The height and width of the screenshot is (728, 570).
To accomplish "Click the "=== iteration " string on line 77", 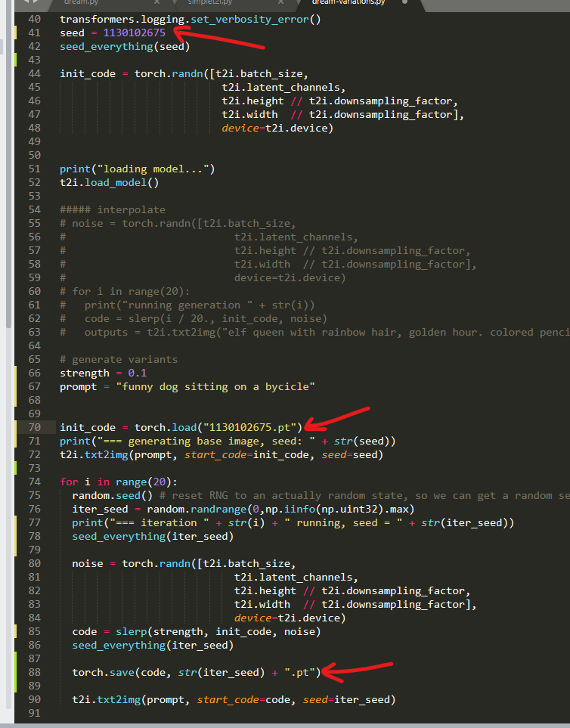I will [x=160, y=522].
